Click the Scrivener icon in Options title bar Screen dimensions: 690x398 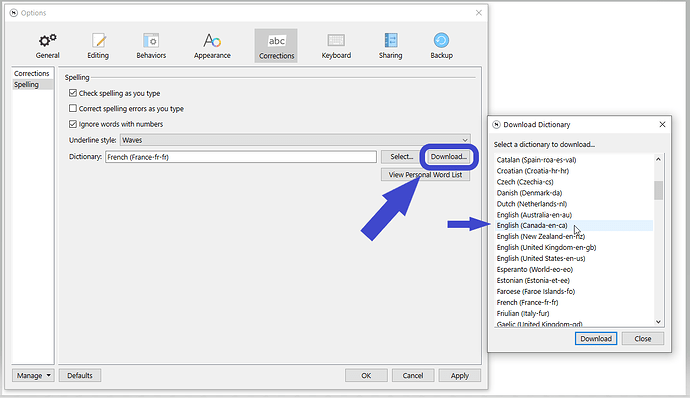[14, 13]
